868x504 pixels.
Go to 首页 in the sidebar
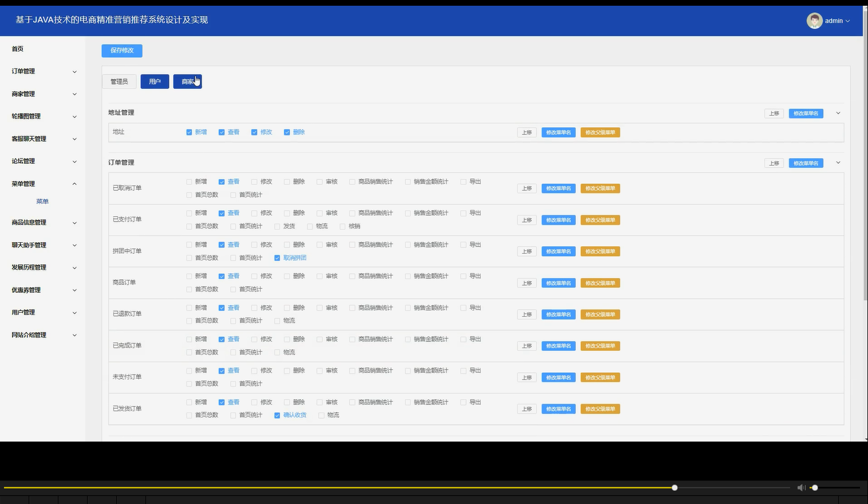point(18,49)
